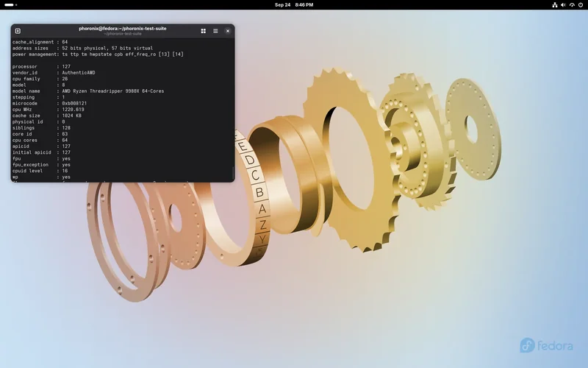
Task: Click the power profile gauge icon
Action: pos(572,5)
